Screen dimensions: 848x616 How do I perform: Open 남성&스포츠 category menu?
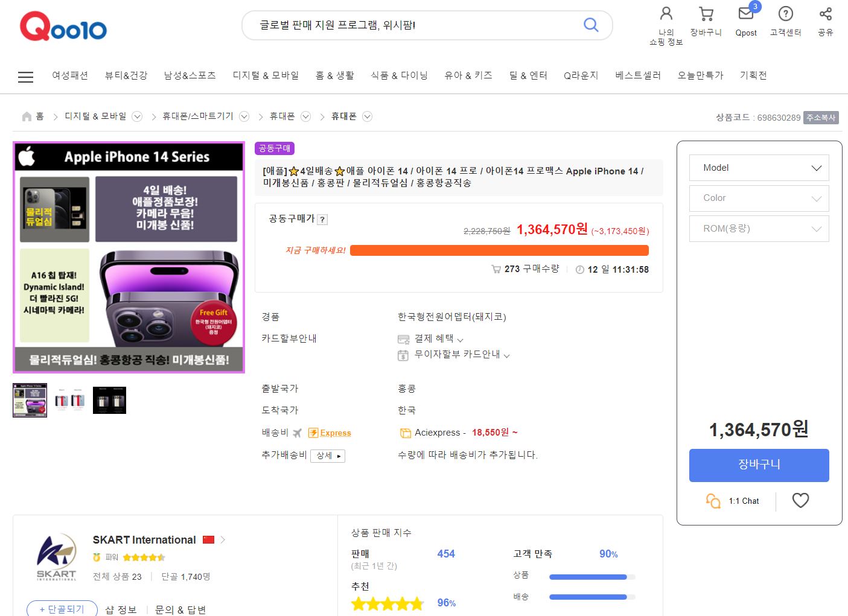pos(190,75)
